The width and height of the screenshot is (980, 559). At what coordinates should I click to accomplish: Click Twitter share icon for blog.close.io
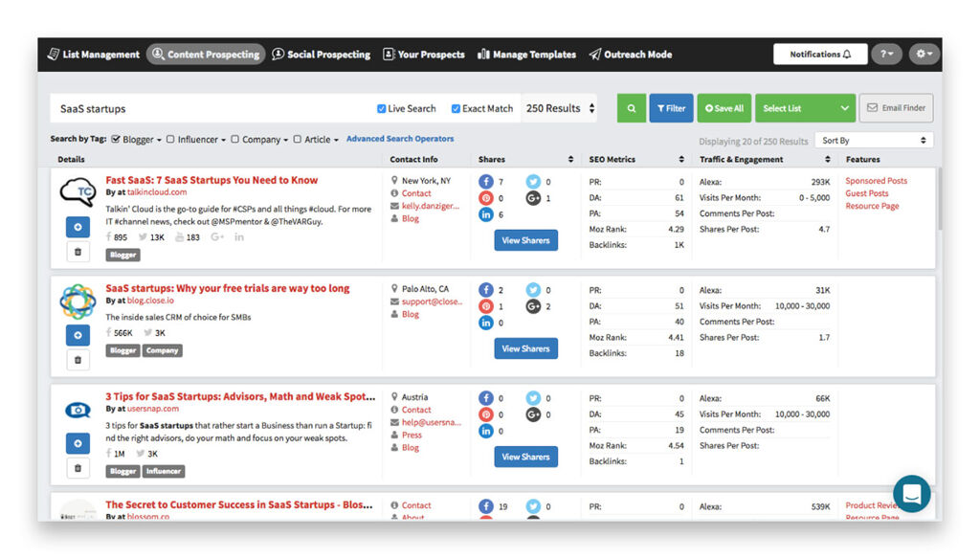pos(533,290)
